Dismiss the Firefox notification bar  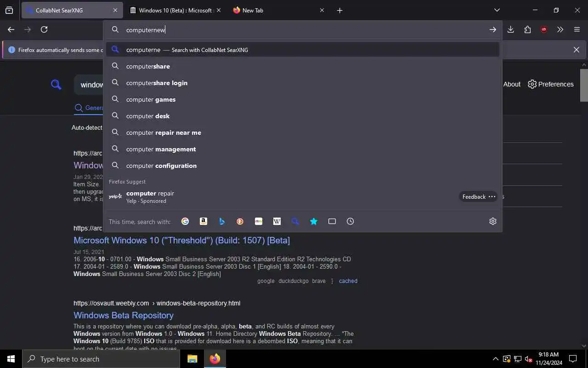(576, 50)
